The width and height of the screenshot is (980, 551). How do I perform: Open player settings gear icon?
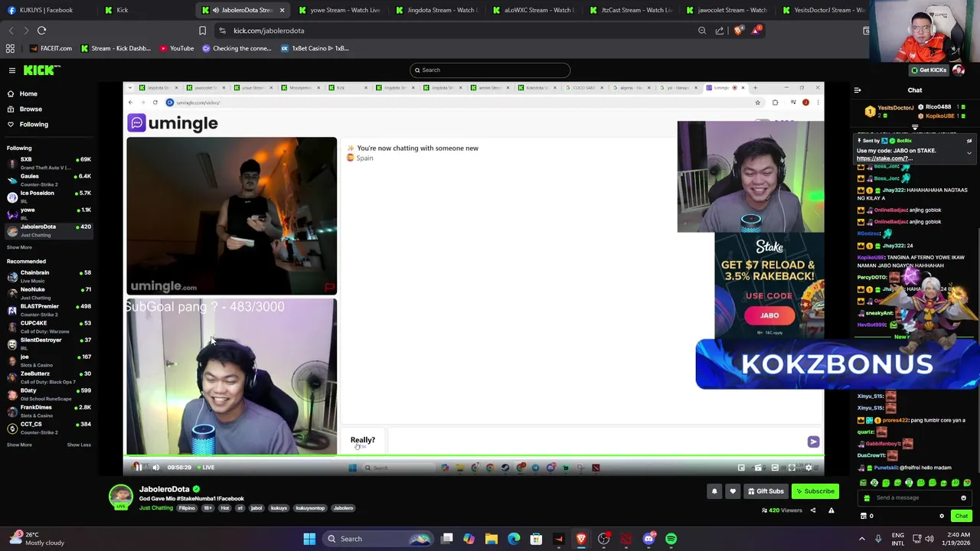[808, 468]
